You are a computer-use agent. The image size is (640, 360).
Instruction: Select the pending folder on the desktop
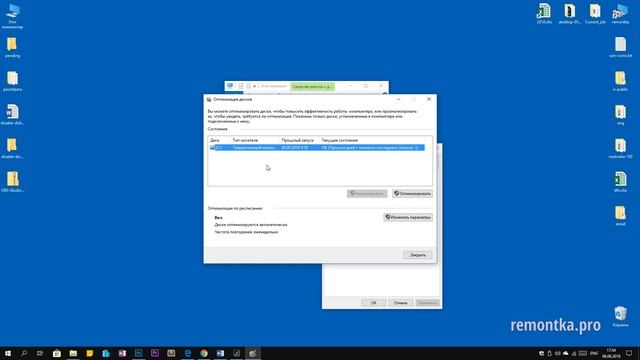(x=12, y=47)
